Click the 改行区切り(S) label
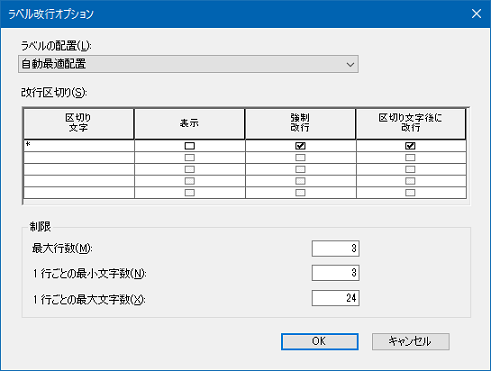The image size is (491, 371). tap(54, 92)
